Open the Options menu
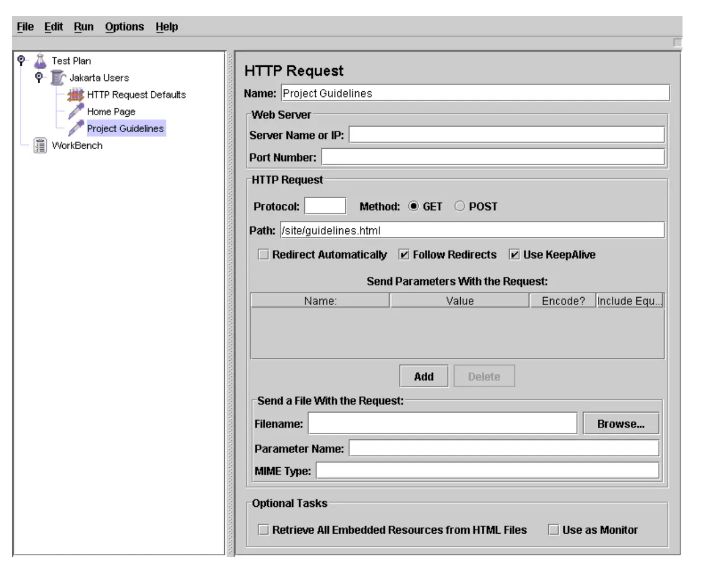The image size is (709, 561). pyautogui.click(x=124, y=27)
